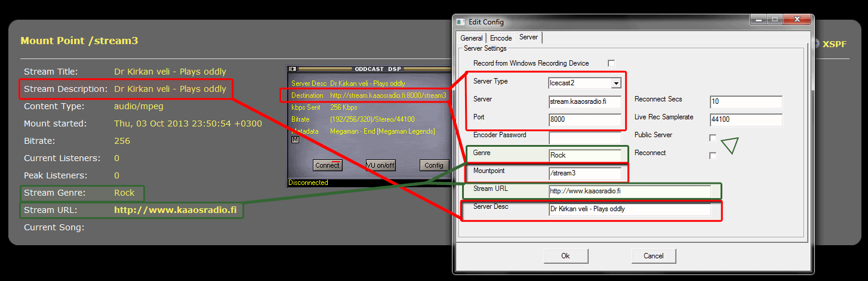Click into the Mountpoint input field
The height and width of the screenshot is (281, 868).
585,174
